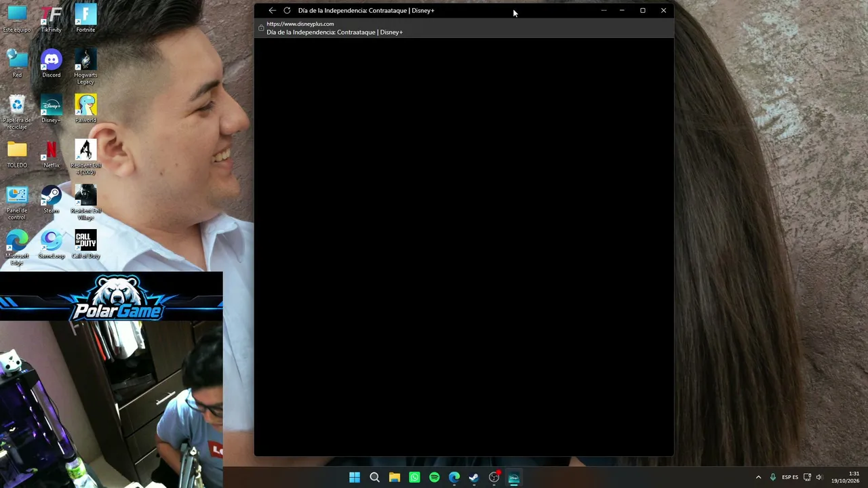Select the Resident Evil Village shortcut
Image resolution: width=868 pixels, height=488 pixels.
pyautogui.click(x=85, y=203)
